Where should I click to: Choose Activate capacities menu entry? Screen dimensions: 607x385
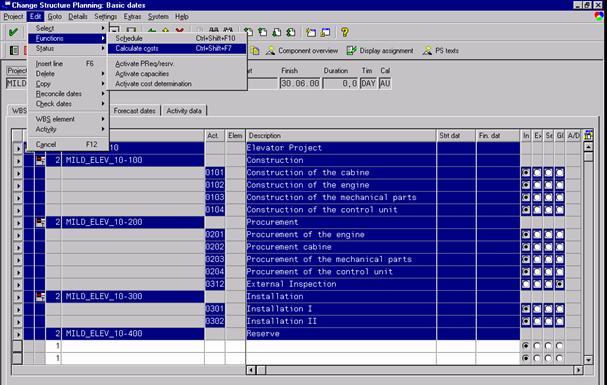click(x=177, y=74)
